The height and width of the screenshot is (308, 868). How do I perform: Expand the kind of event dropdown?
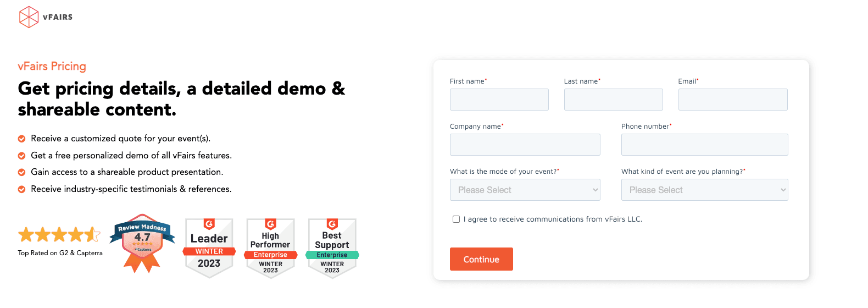coord(704,190)
